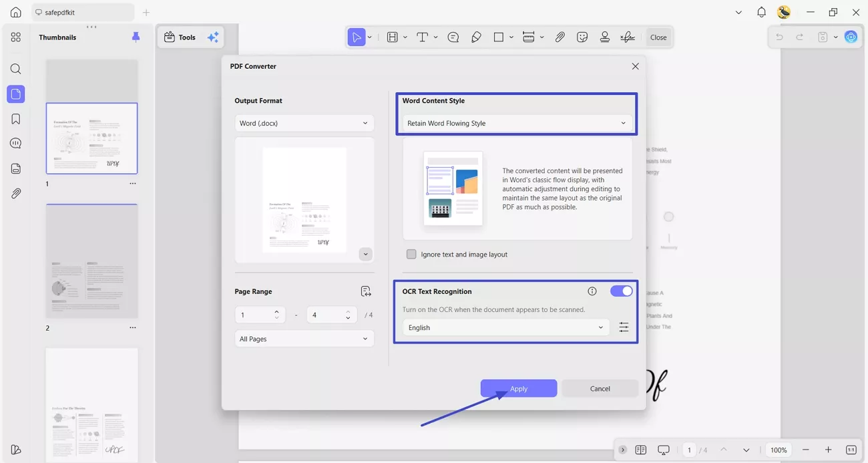Open the user profile avatar
868x463 pixels.
point(784,12)
